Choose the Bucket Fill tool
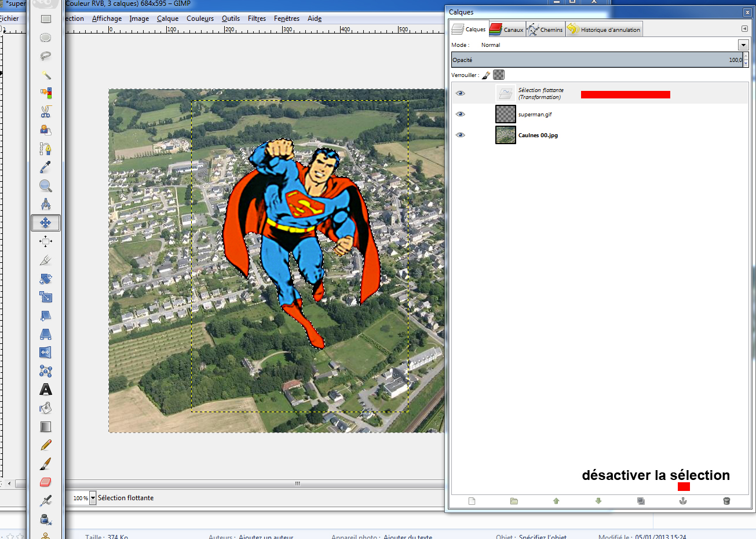This screenshot has width=756, height=539. 46,408
